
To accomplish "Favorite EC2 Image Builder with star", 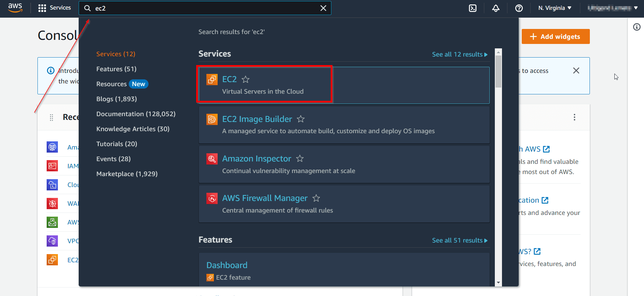I will point(301,119).
